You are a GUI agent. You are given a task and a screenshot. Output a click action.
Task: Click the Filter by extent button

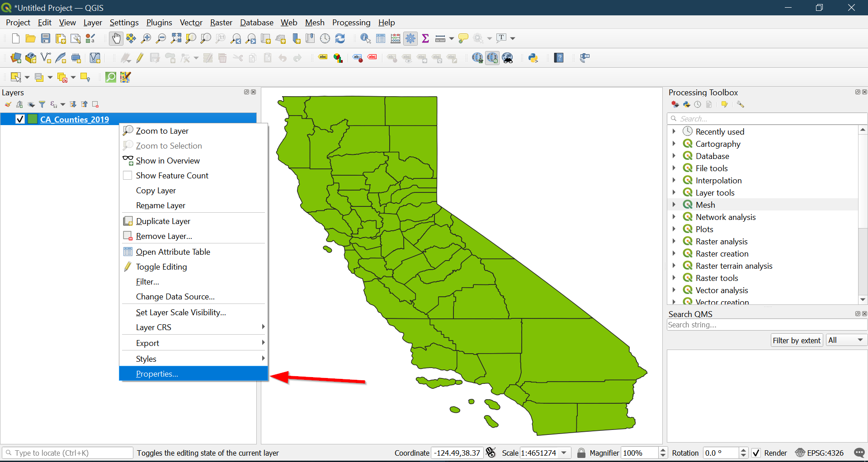pyautogui.click(x=796, y=341)
